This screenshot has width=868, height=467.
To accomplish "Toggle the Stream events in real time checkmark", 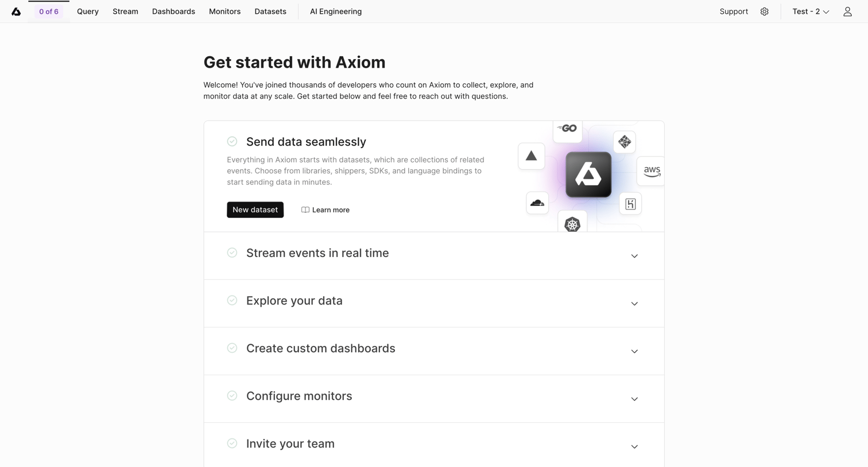I will pos(232,252).
